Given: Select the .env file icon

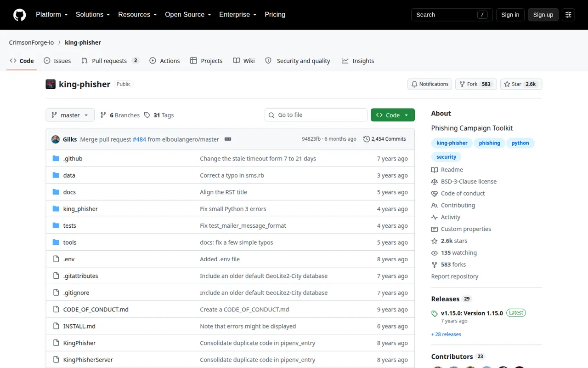Looking at the screenshot, I should (x=56, y=259).
